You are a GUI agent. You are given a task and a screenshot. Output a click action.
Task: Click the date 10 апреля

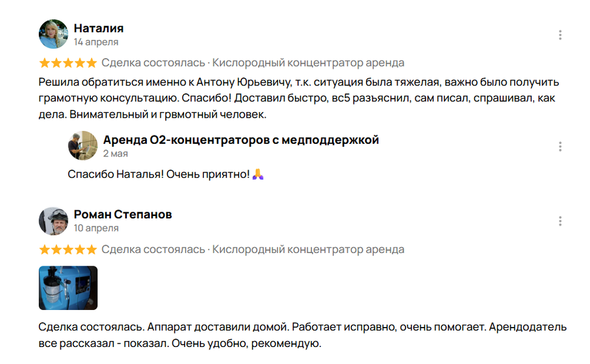(96, 228)
